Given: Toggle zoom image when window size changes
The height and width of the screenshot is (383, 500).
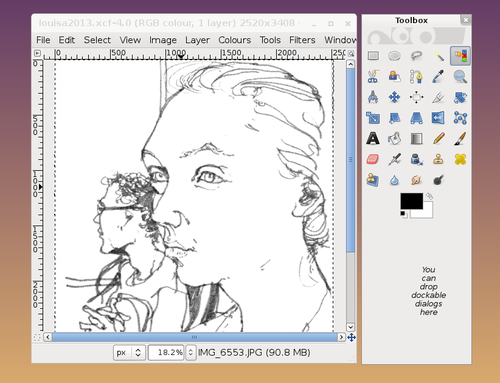Looking at the screenshot, I should pos(351,53).
